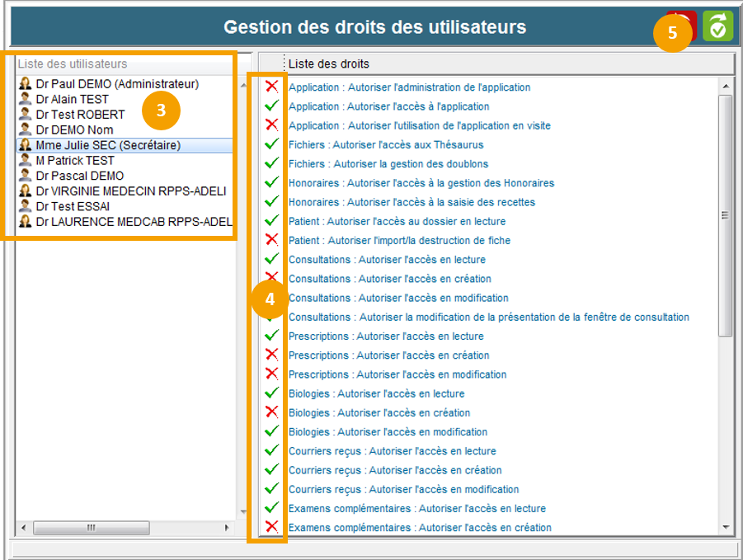Viewport: 743px width, 560px height.
Task: Toggle right for administration de l'application
Action: coord(271,87)
